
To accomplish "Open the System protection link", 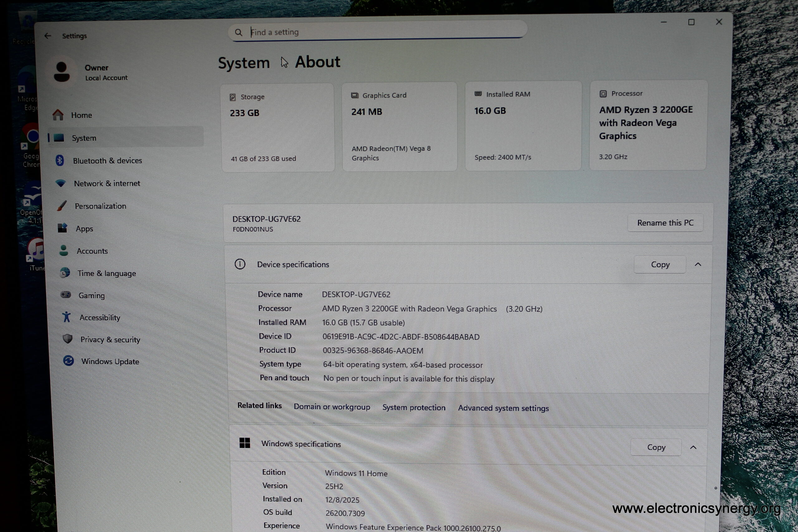I will pos(414,407).
